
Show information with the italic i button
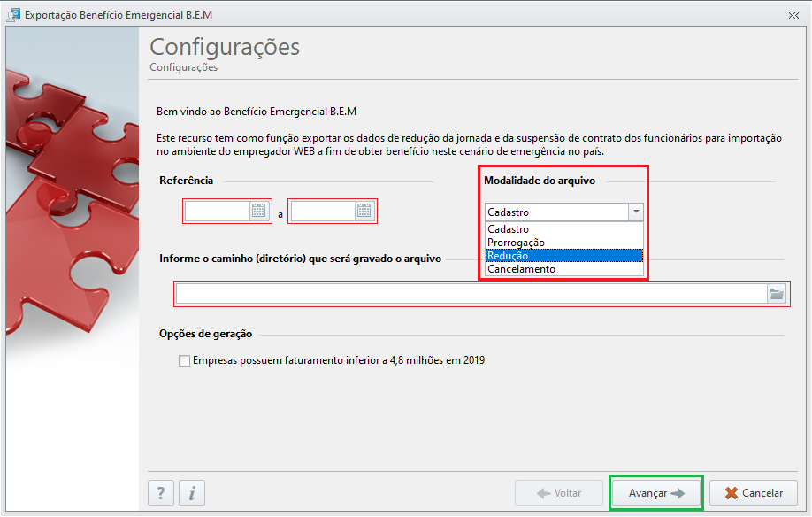pos(192,493)
